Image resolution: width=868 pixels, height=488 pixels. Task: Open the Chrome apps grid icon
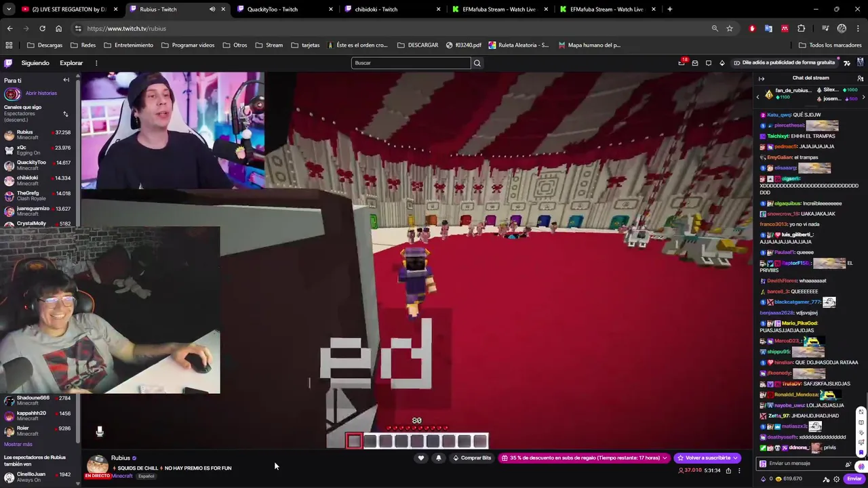[9, 45]
